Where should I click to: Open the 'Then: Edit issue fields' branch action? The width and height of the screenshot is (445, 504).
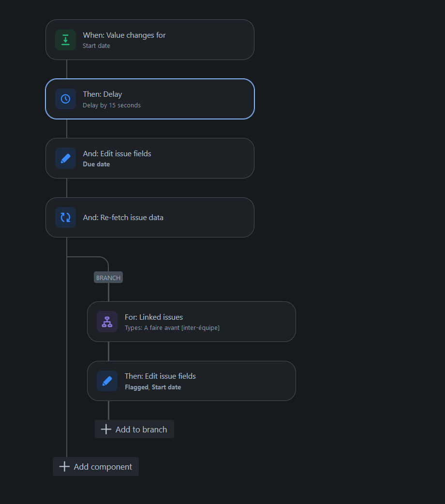point(192,381)
